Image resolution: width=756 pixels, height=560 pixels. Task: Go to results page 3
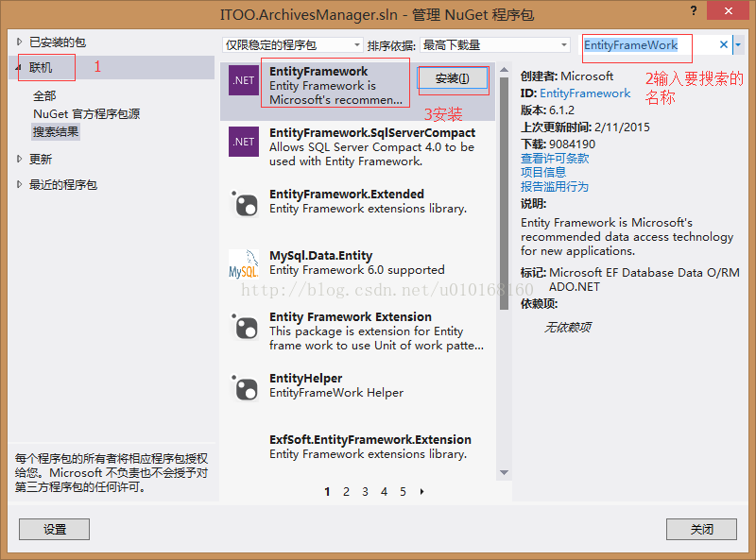point(365,492)
